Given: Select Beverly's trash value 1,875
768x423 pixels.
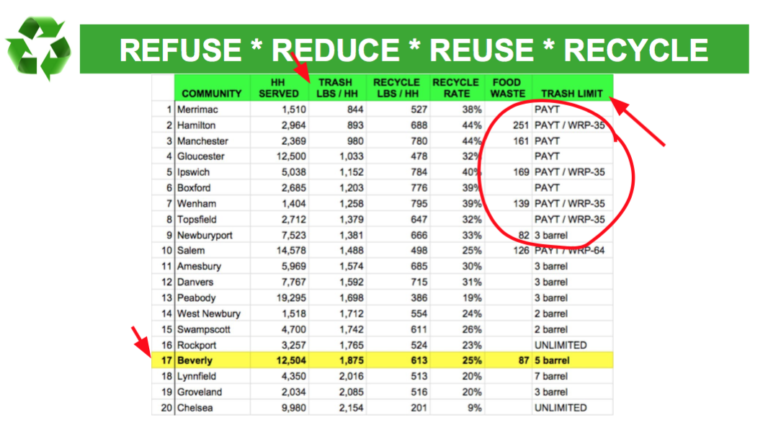Looking at the screenshot, I should [x=351, y=360].
